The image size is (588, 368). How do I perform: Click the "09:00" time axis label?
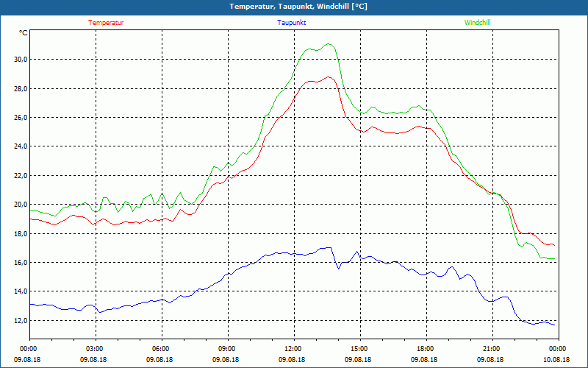click(226, 349)
